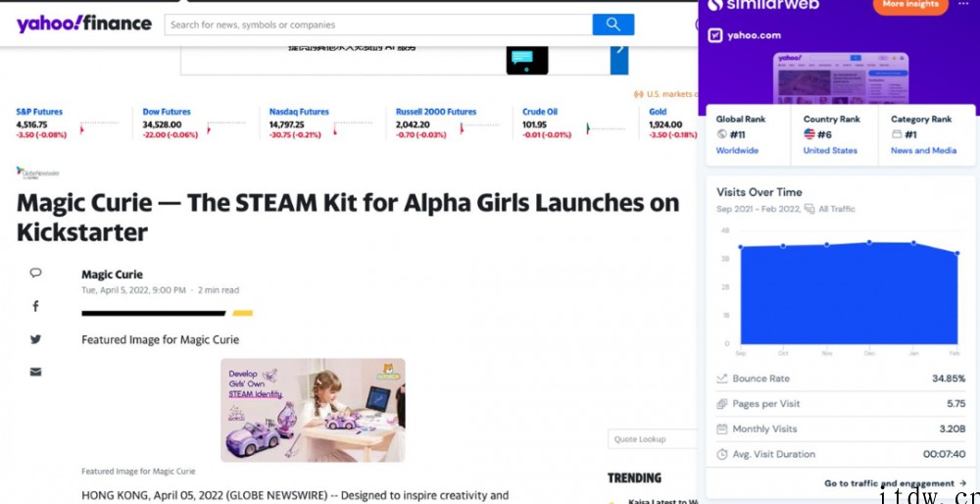Click the 34.85% bounce rate value

tap(949, 378)
